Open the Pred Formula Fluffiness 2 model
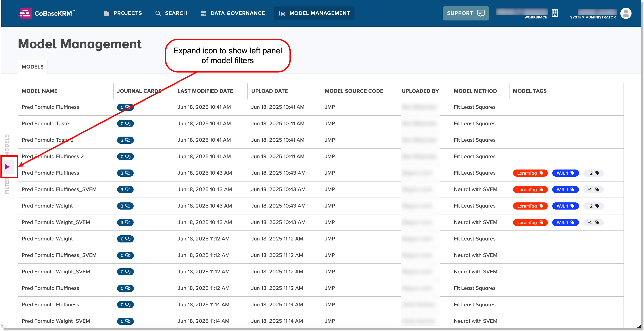Screen dimensions: 644x331 pyautogui.click(x=53, y=156)
